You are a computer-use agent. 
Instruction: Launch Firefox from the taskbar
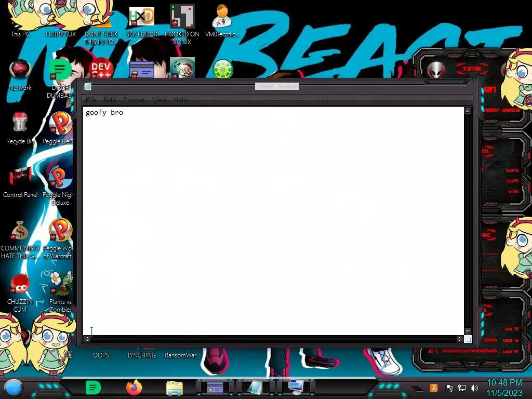coord(134,388)
